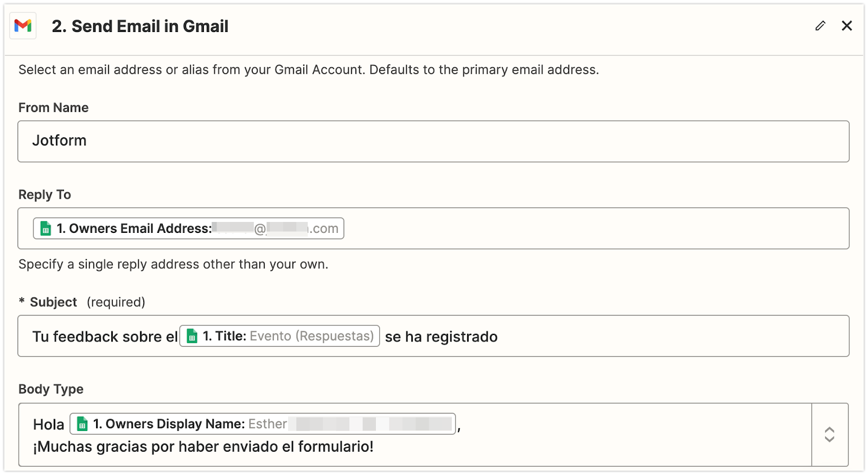Select the Title: Evento (Respuestas) pill

point(279,337)
